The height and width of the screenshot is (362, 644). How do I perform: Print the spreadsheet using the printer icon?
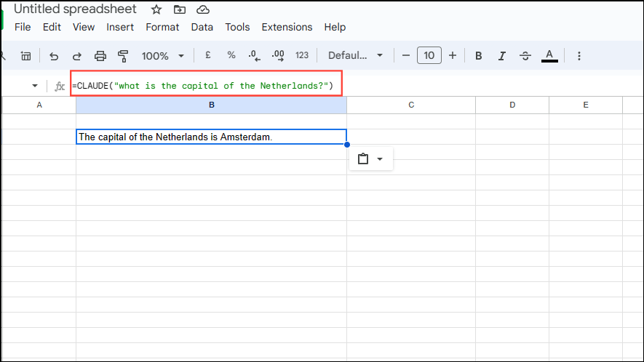pos(100,56)
